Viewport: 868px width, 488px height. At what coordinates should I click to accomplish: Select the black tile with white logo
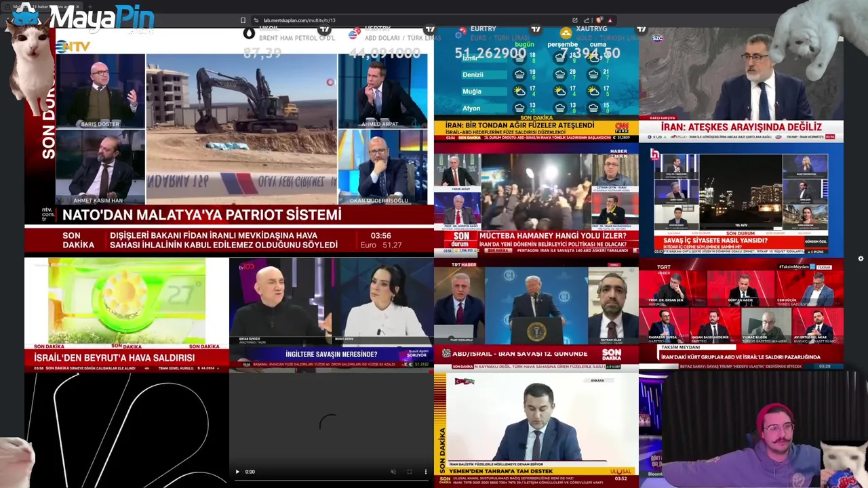point(127,430)
